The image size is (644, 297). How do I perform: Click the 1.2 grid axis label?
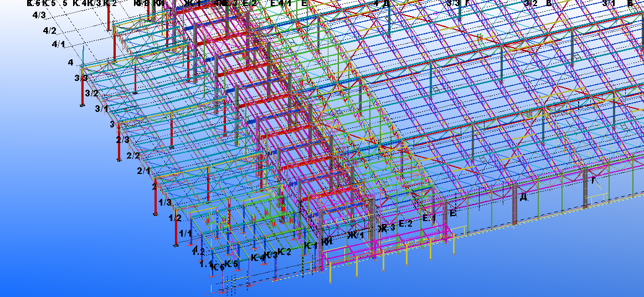pos(198,252)
